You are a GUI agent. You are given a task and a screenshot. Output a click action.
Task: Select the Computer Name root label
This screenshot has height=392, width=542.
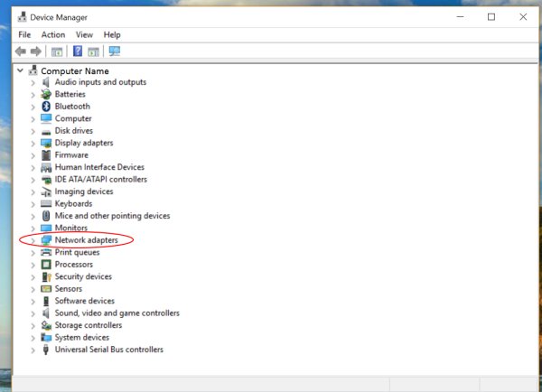75,71
